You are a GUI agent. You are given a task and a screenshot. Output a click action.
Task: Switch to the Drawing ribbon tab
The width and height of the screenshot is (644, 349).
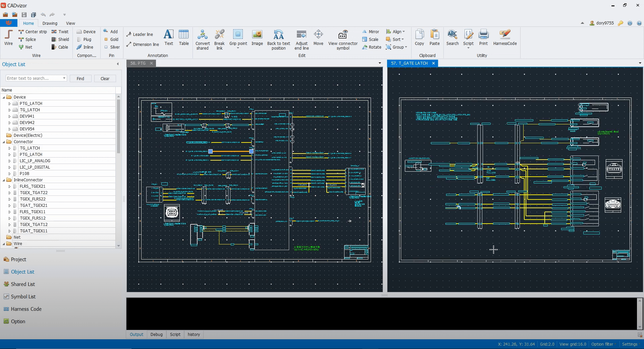(x=50, y=23)
